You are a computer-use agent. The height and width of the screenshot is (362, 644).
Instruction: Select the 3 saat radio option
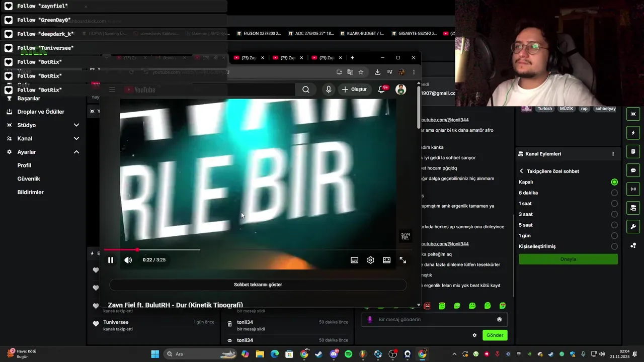614,214
